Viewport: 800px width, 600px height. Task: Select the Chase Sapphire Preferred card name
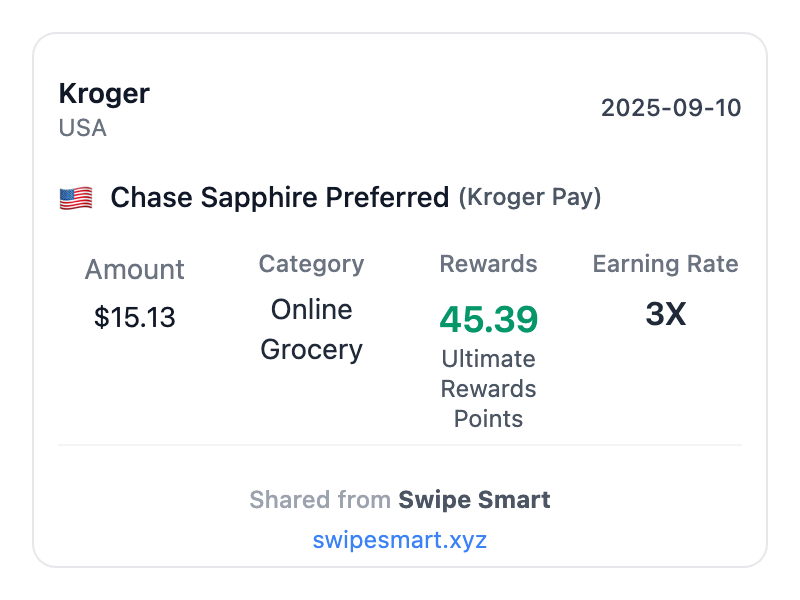point(279,198)
